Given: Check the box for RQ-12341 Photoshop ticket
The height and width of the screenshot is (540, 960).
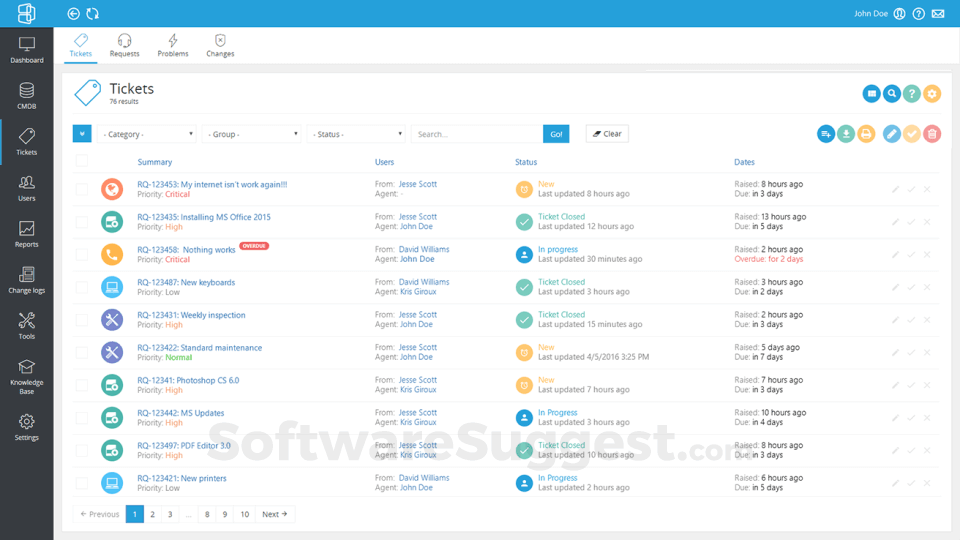Looking at the screenshot, I should click(81, 385).
